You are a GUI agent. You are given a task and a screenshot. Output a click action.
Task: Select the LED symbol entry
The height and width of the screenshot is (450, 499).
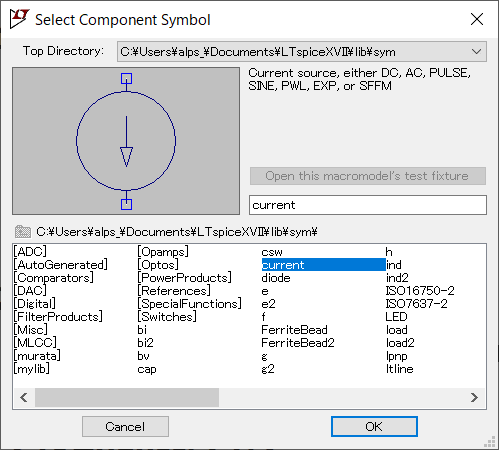coord(396,317)
